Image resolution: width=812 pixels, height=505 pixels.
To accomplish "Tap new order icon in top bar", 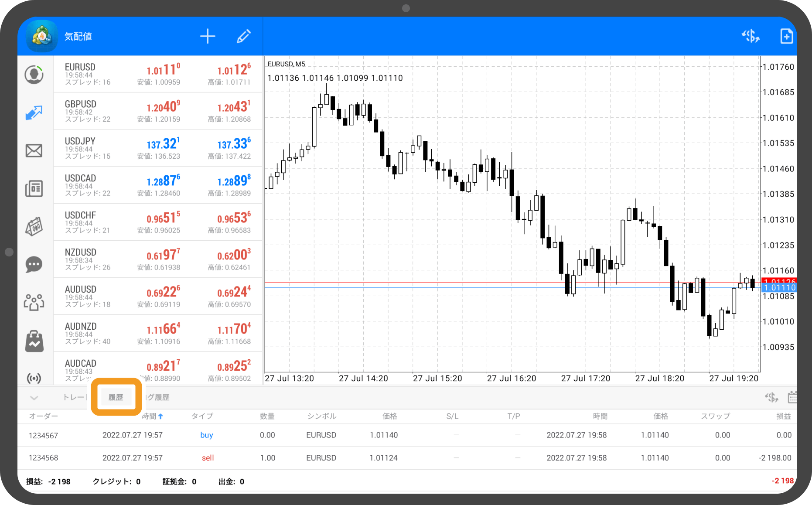I will (786, 36).
